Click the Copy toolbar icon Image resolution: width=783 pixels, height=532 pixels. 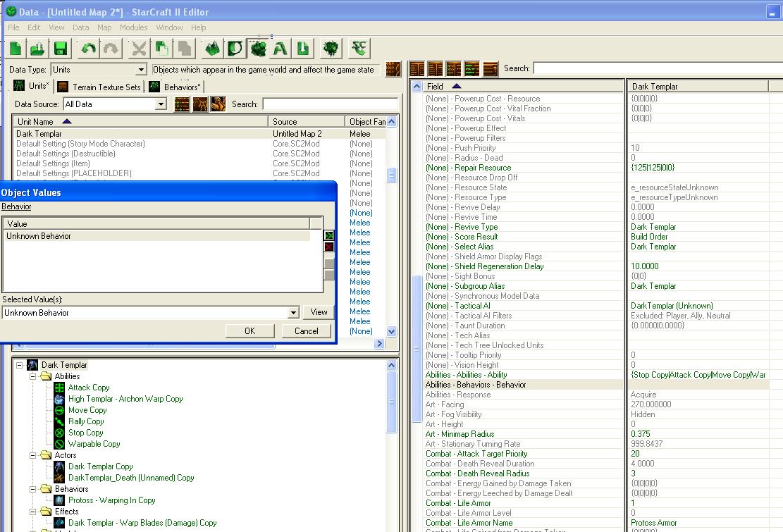(x=161, y=49)
